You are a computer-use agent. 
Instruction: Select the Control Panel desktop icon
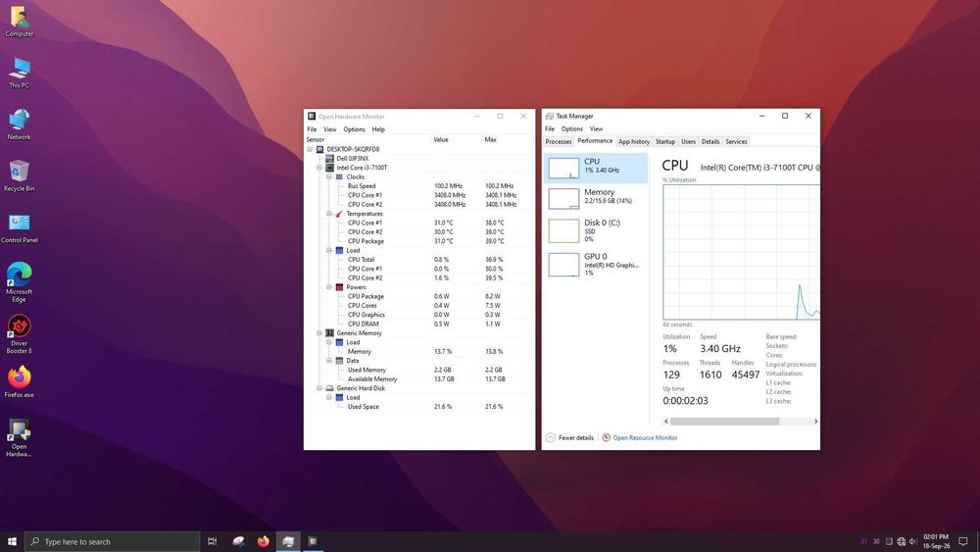(x=19, y=227)
